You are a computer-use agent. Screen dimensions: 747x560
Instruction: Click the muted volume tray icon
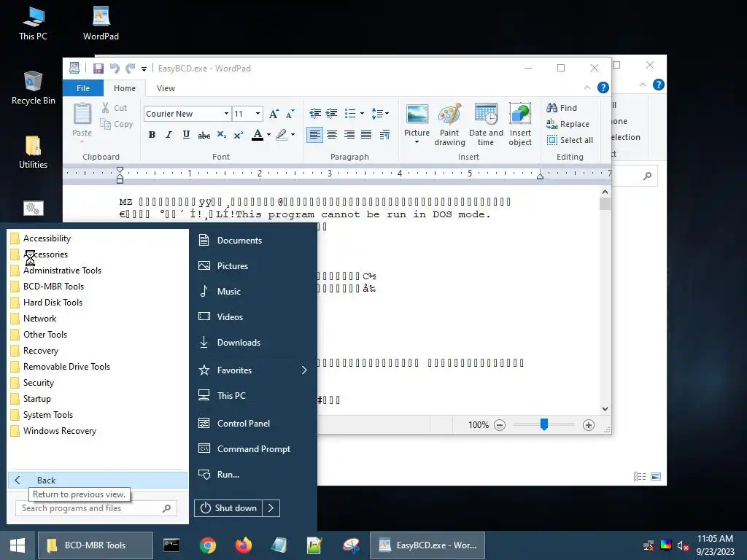[x=682, y=545]
